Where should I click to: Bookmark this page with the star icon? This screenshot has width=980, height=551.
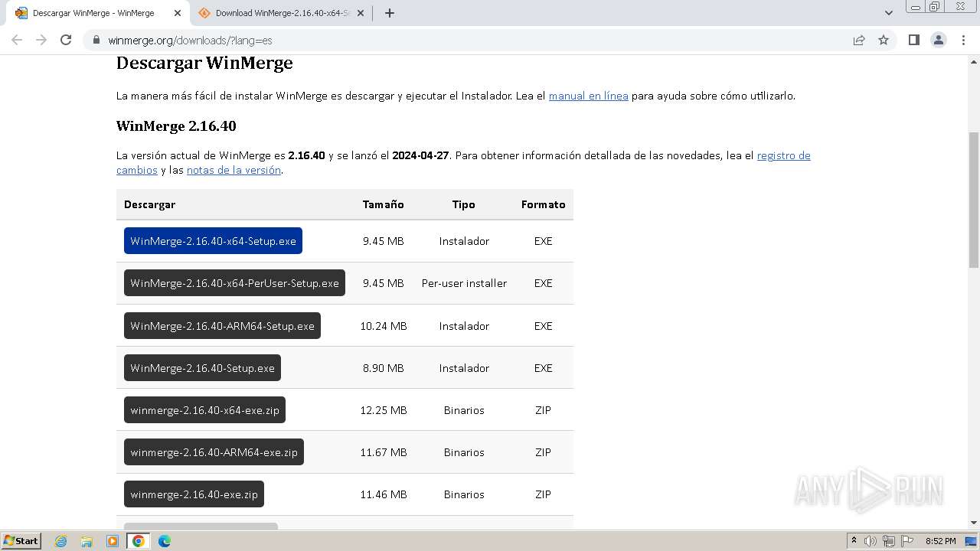point(884,40)
